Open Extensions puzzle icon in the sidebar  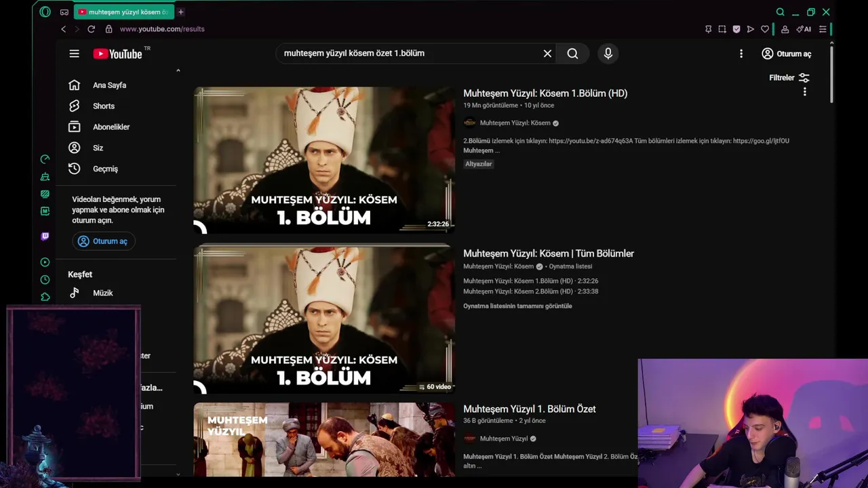click(x=45, y=297)
